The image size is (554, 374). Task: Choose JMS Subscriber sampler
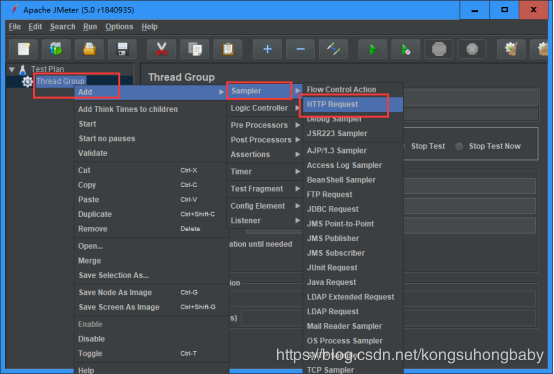[x=353, y=253]
